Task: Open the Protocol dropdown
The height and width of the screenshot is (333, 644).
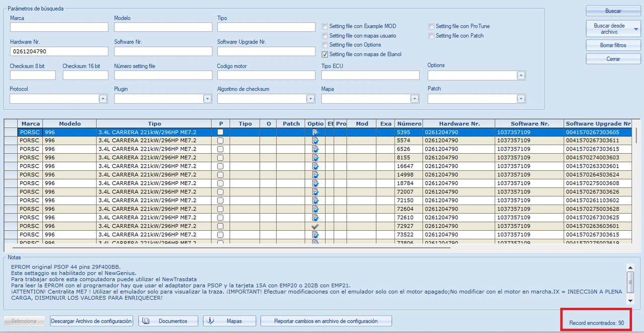Action: pyautogui.click(x=103, y=99)
